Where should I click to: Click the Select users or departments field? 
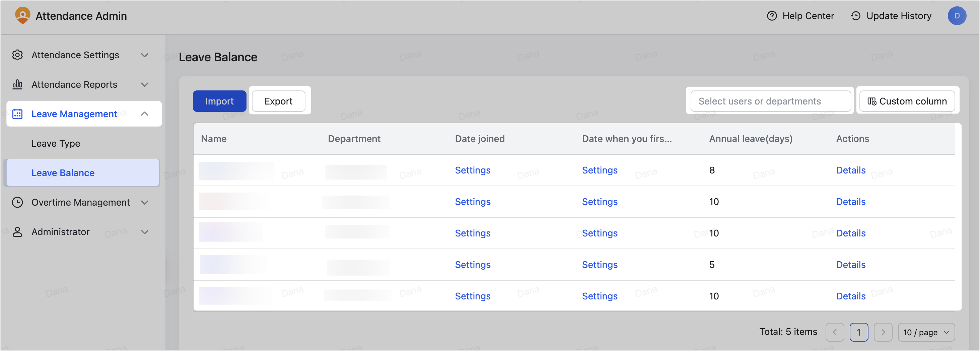point(771,101)
